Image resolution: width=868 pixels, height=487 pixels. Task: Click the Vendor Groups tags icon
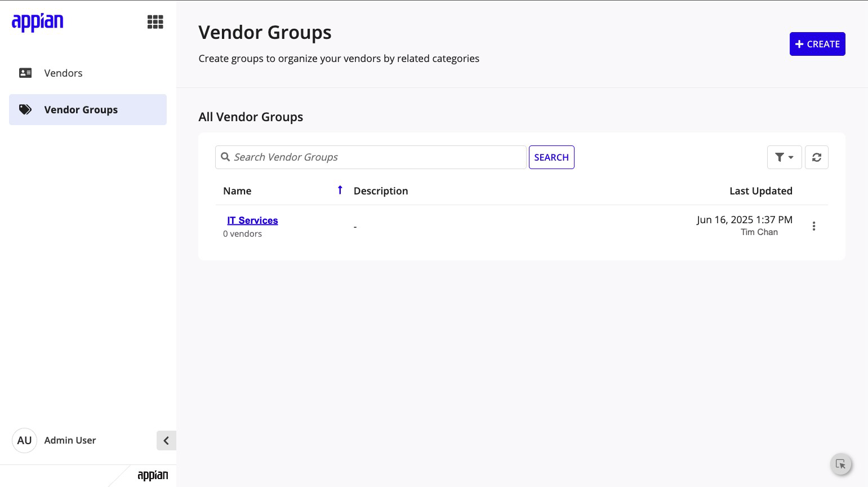25,109
